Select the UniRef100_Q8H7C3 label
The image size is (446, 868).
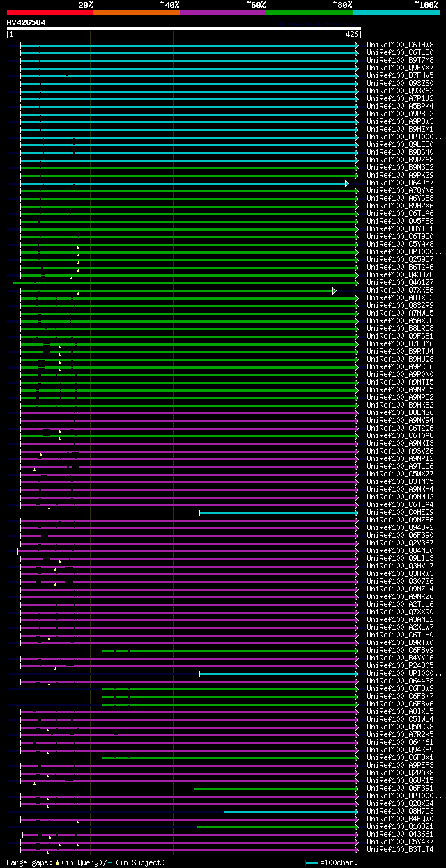400,812
